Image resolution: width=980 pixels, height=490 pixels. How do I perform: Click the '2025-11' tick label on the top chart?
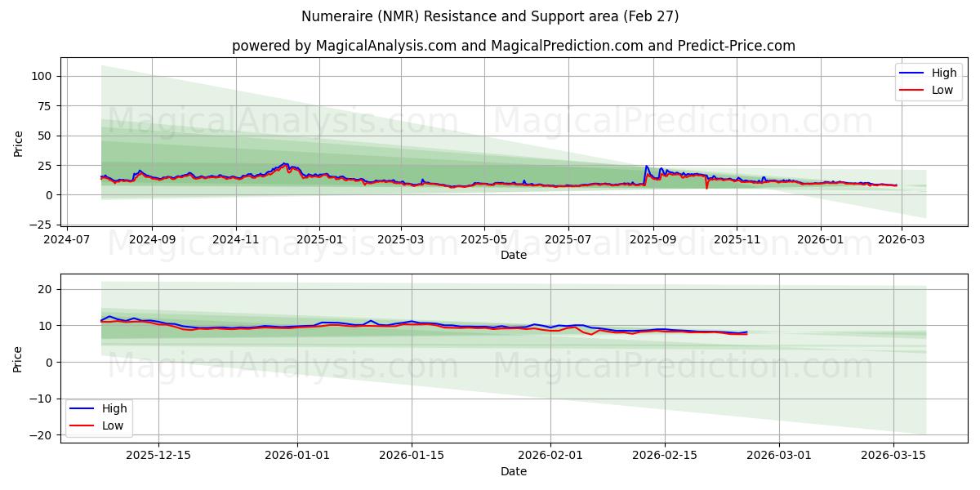[737, 240]
